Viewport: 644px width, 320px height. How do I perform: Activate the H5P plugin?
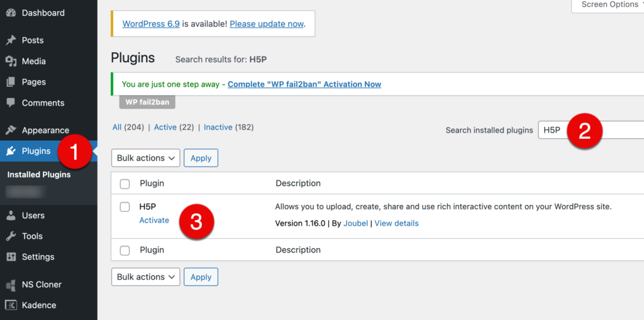(x=154, y=220)
